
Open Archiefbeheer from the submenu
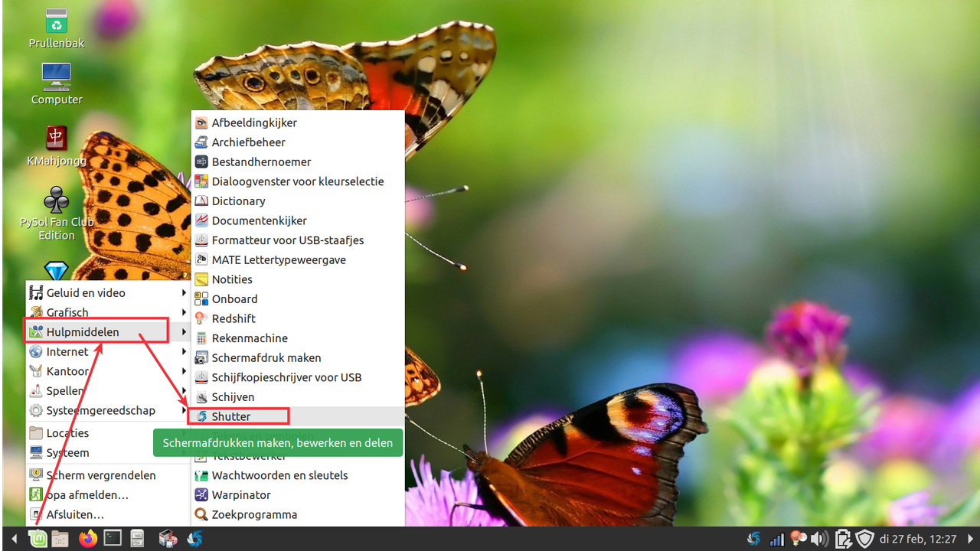(x=298, y=142)
